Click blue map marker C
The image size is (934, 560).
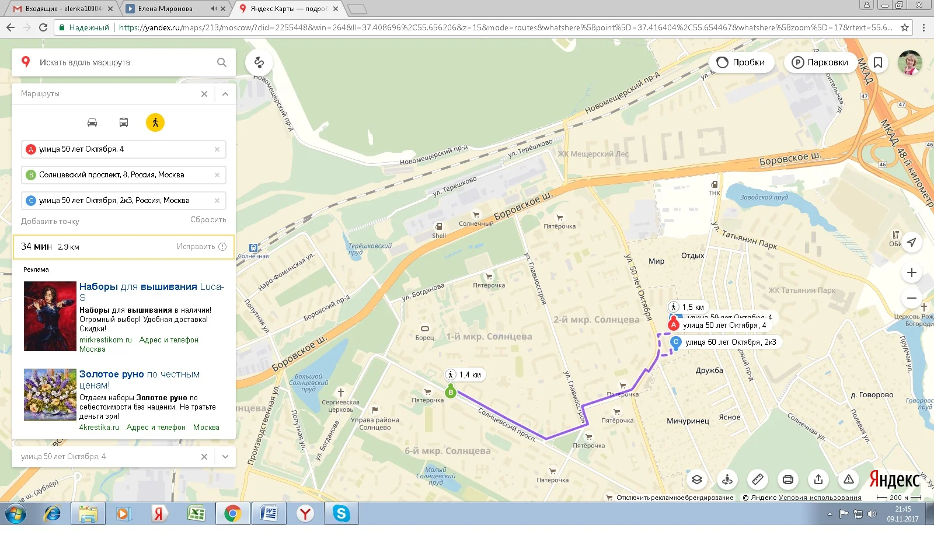[x=676, y=342]
